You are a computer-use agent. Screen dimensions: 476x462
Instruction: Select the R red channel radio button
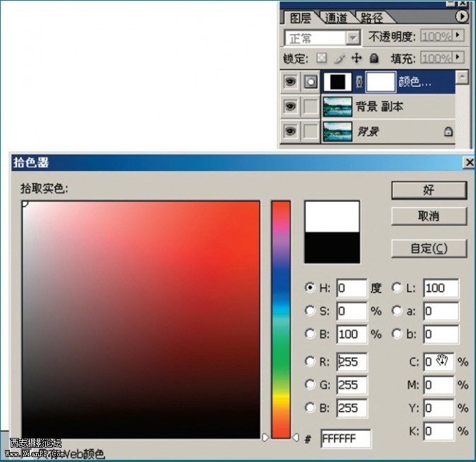(x=310, y=362)
